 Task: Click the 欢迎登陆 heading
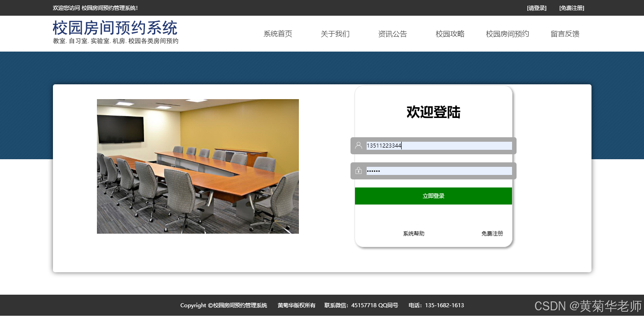tap(434, 112)
